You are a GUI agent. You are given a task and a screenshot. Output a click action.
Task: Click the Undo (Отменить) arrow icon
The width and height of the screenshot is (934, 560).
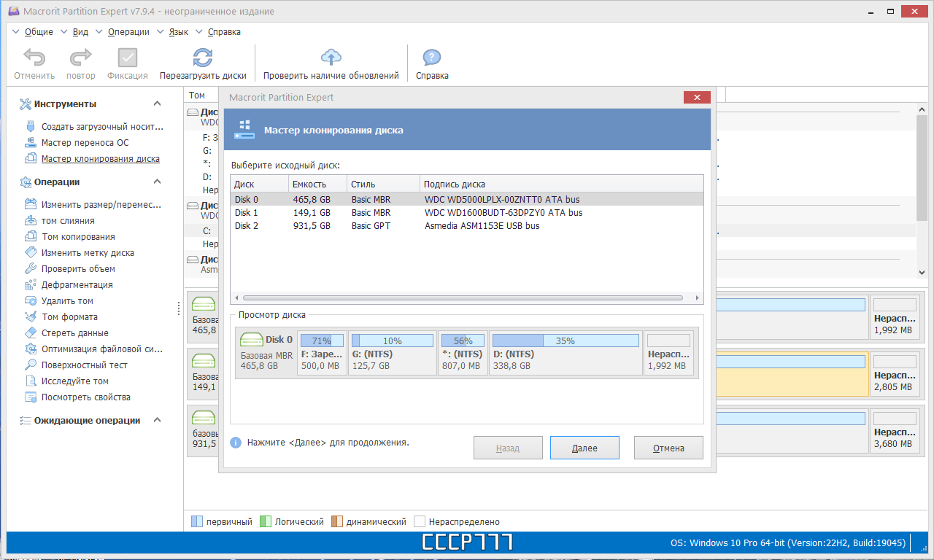[34, 58]
